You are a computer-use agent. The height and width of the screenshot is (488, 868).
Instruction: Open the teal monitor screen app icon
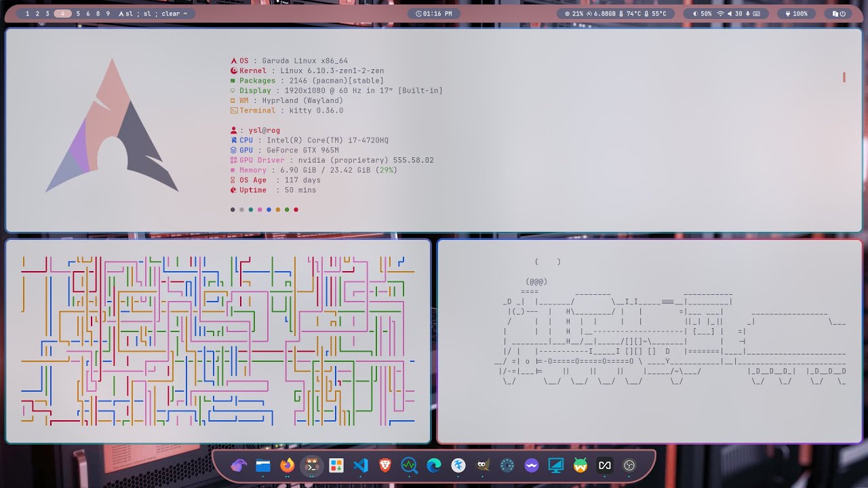[556, 466]
